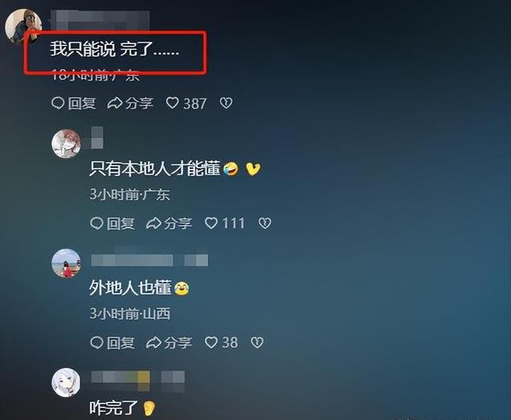Viewport: 511px width, 420px height.
Task: Reply to the '只有本地人才能懂' comment
Action: coord(112,223)
